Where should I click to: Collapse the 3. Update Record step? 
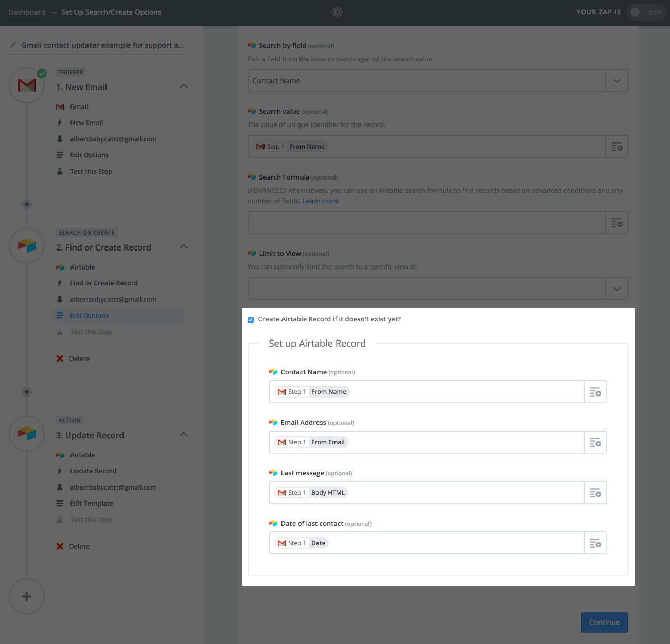coord(184,435)
